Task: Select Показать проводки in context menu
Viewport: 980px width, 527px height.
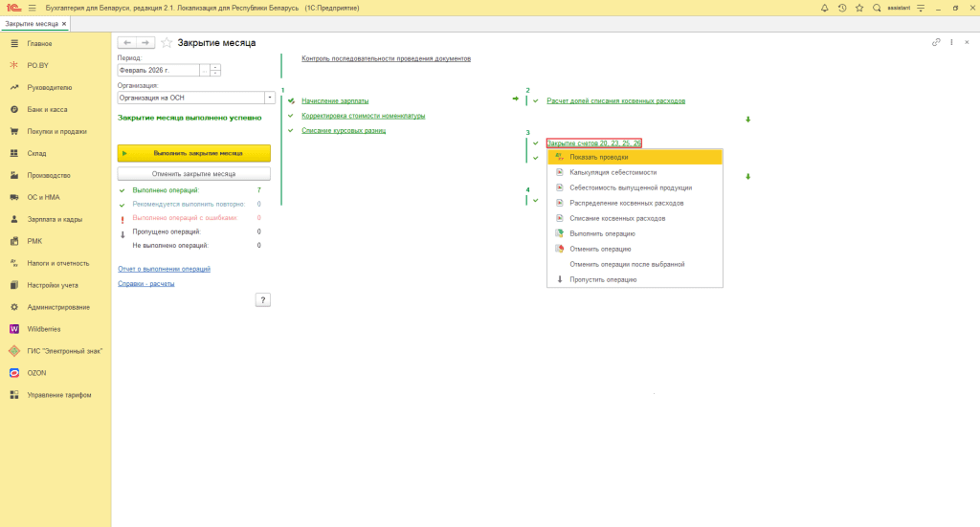Action: (598, 157)
